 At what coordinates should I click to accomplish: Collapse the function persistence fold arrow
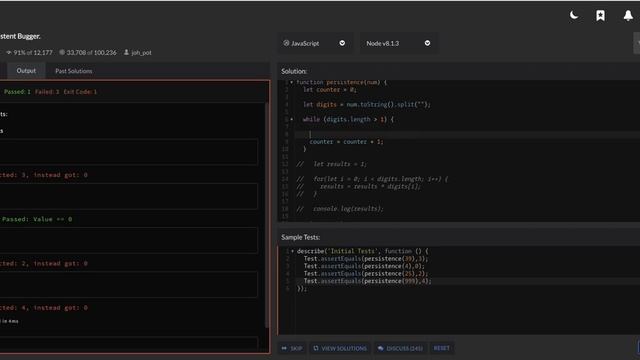(291, 82)
